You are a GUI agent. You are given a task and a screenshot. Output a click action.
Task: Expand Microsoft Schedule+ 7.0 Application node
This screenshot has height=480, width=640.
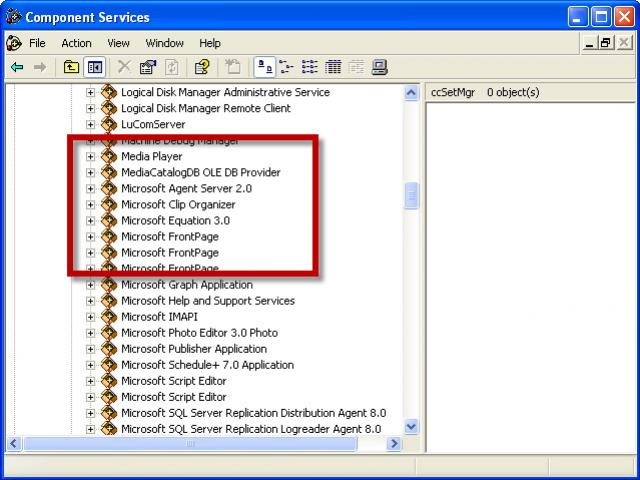pyautogui.click(x=90, y=365)
